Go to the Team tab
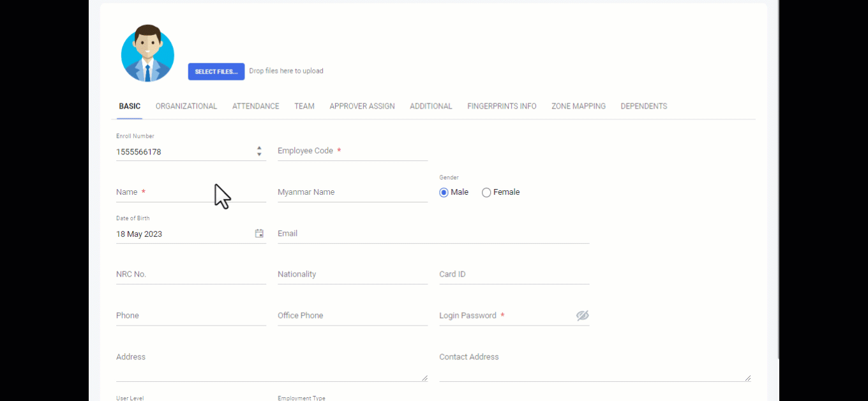Viewport: 868px width, 401px height. pyautogui.click(x=304, y=106)
